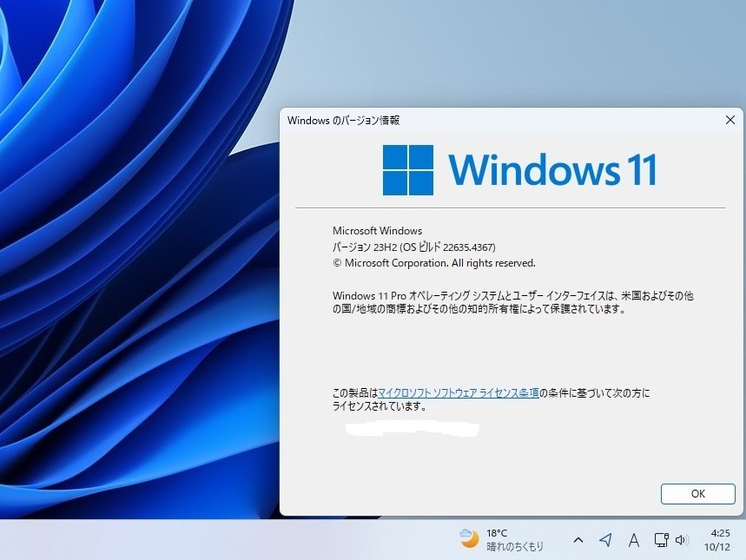Open the network status tray icon
The width and height of the screenshot is (746, 560).
[661, 540]
